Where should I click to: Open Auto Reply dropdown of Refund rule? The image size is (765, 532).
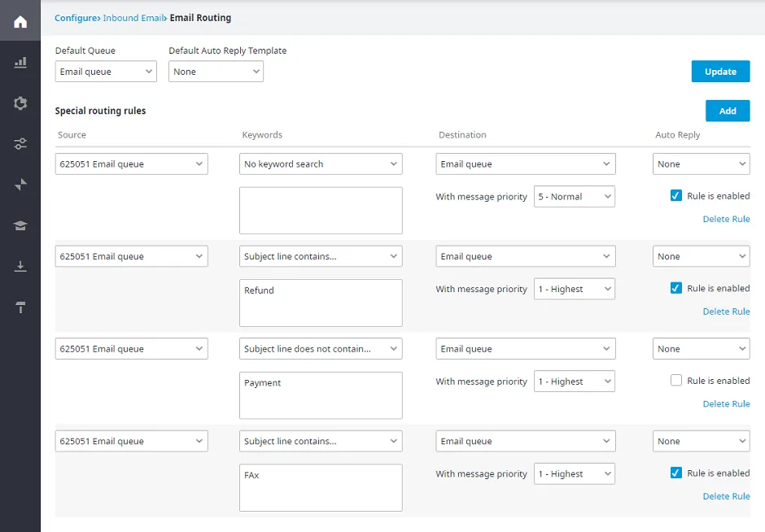(x=701, y=256)
